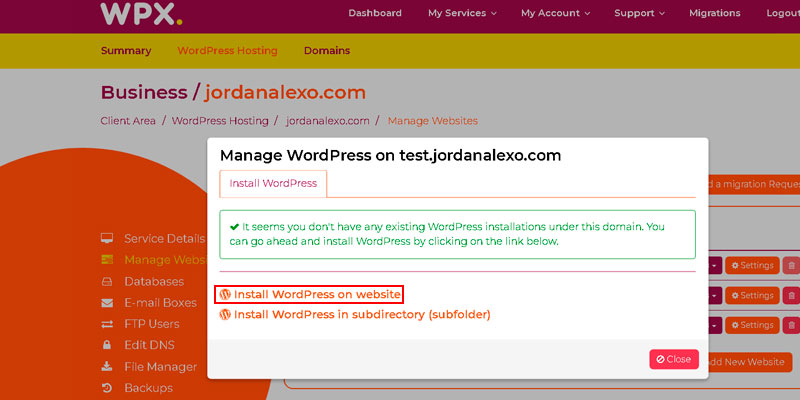Click the Service Details monitor icon
Viewport: 800px width, 400px height.
107,239
